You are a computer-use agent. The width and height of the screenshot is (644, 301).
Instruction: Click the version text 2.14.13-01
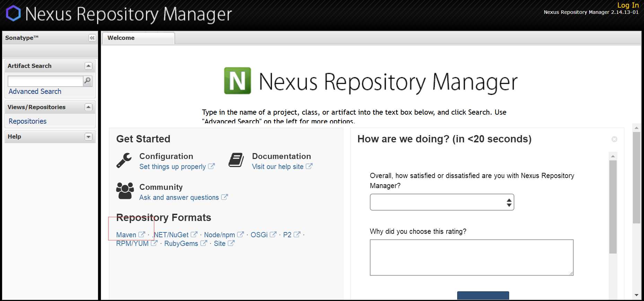625,12
